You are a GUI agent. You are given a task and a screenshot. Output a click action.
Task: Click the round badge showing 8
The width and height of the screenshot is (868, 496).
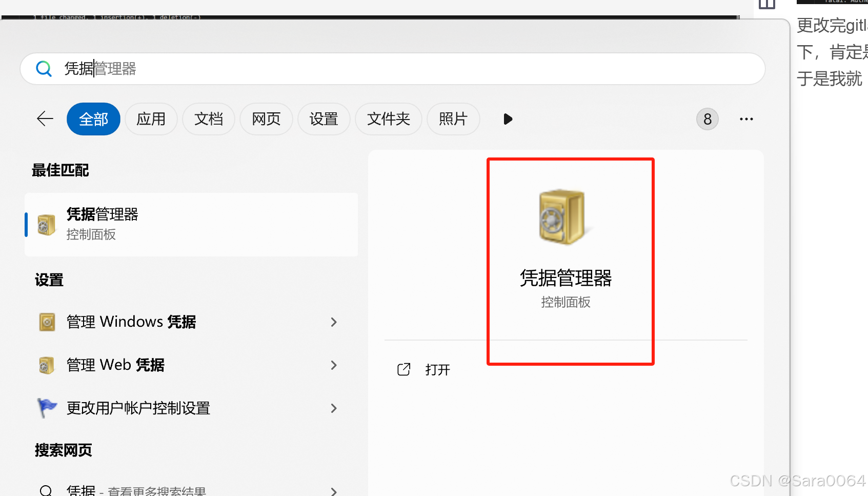[708, 119]
